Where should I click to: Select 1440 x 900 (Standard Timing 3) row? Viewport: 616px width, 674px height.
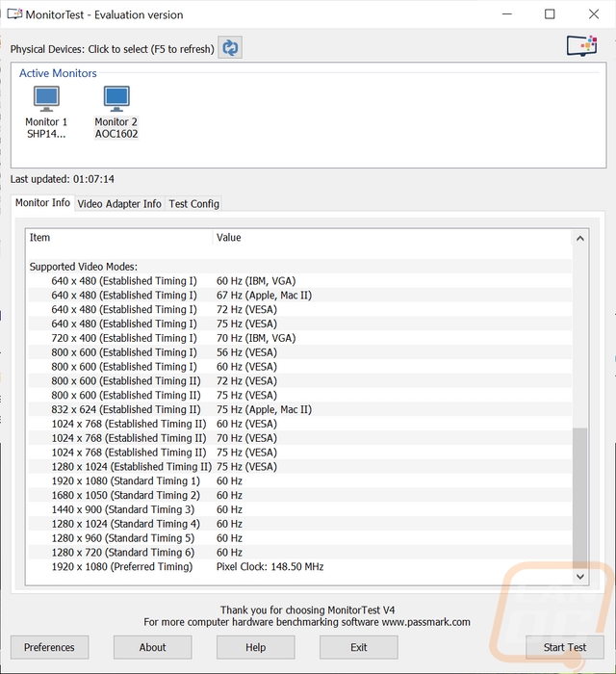tap(300, 509)
